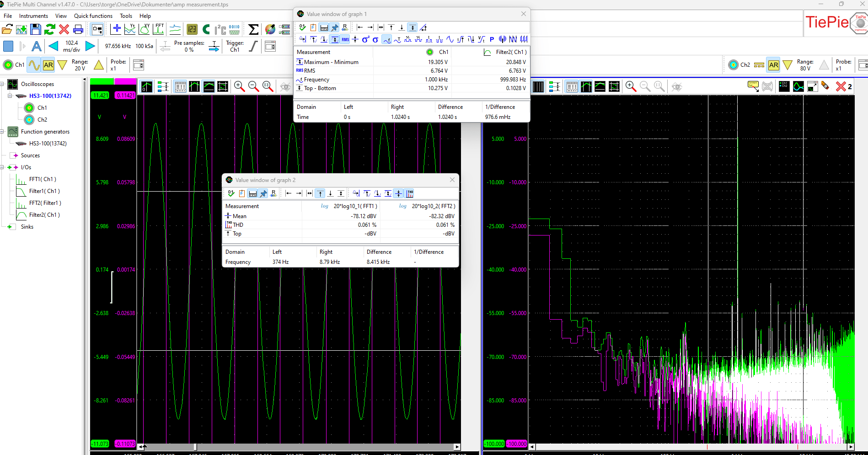Decrease Ch2 range with yellow down triangle
This screenshot has height=455, width=868.
pos(788,65)
